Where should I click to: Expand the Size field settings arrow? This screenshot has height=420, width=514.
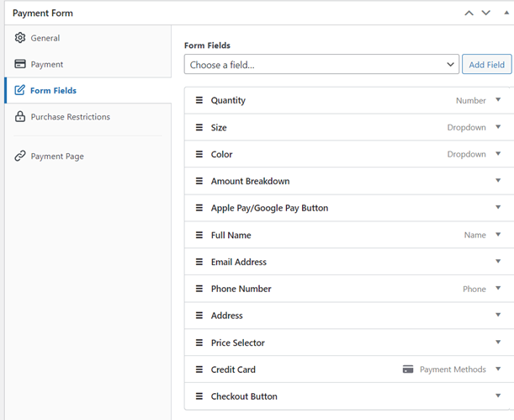[x=498, y=127]
